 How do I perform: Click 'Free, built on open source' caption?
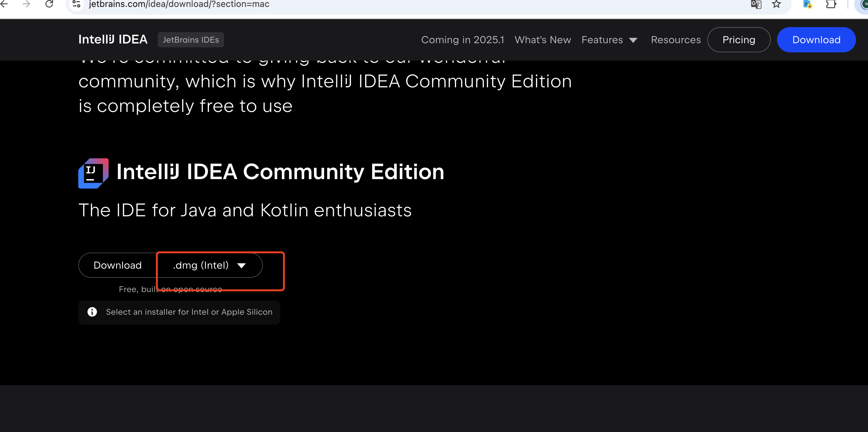[x=170, y=289]
